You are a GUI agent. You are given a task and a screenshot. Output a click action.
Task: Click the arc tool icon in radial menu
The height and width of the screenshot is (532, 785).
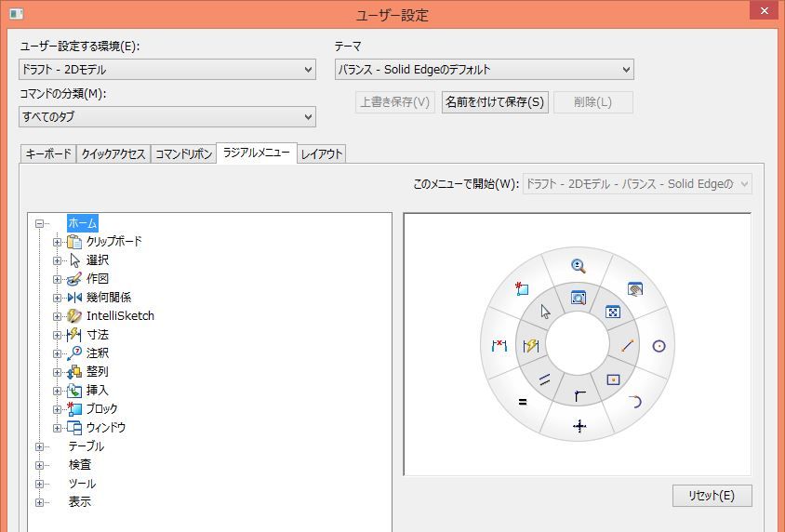(x=635, y=402)
